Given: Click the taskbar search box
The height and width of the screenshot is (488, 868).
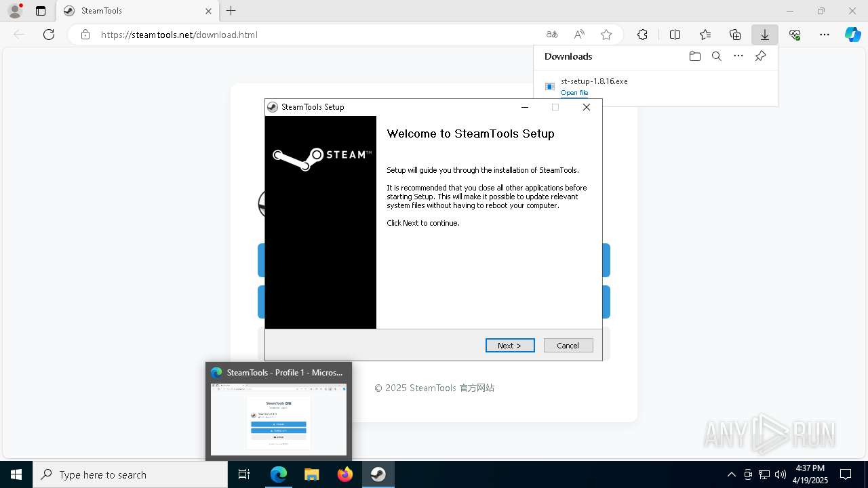Looking at the screenshot, I should click(130, 474).
